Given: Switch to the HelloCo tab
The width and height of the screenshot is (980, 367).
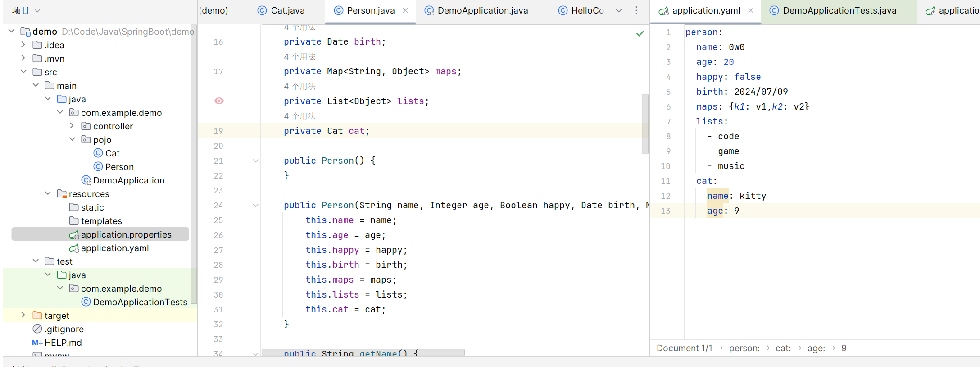Looking at the screenshot, I should [587, 10].
